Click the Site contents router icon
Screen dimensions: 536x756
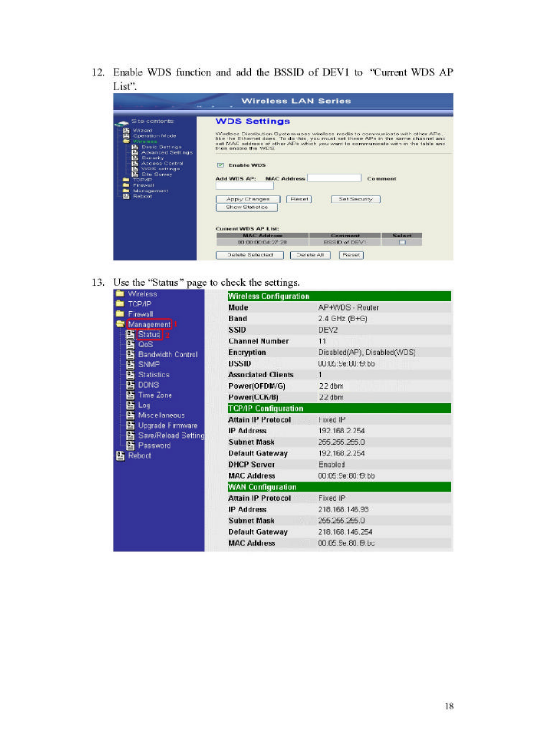click(122, 123)
